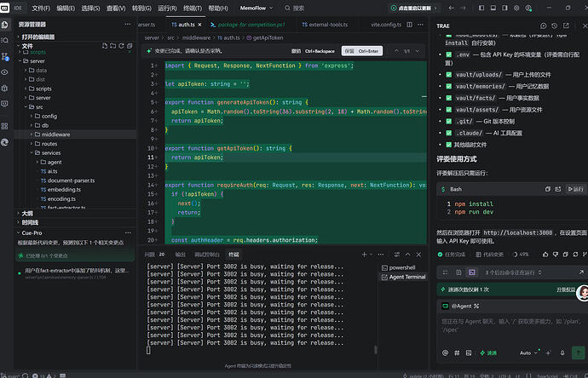The width and height of the screenshot is (588, 378).
Task: Toggle the .claude/ checkbox
Action: (448, 133)
